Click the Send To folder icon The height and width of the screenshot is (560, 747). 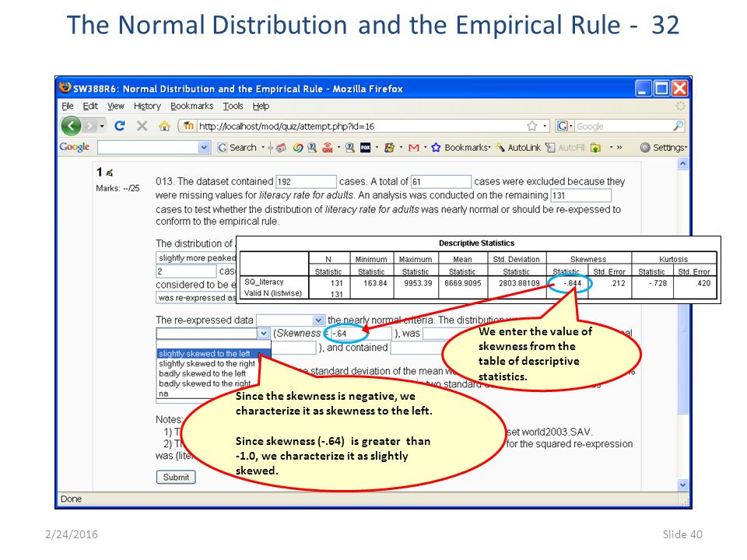click(x=595, y=148)
